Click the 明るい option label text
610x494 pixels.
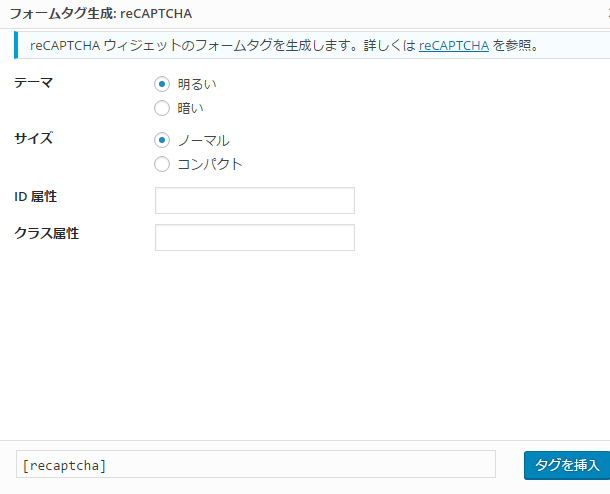coord(196,84)
